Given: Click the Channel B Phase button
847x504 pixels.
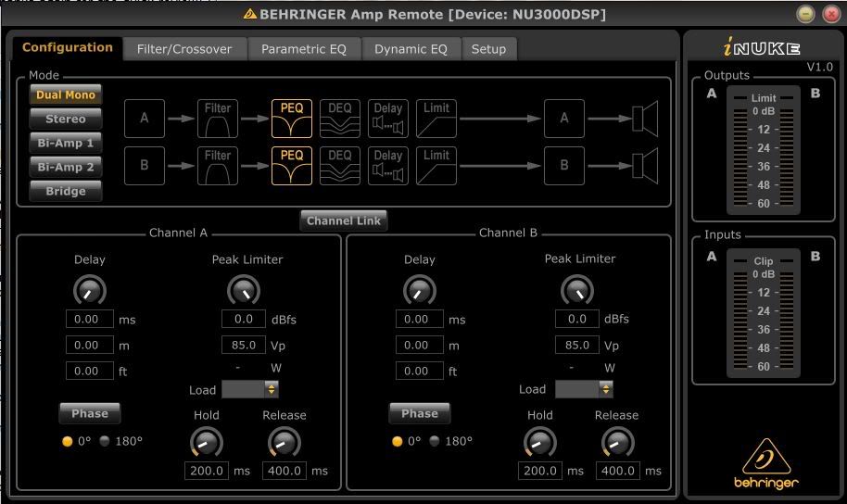Looking at the screenshot, I should [420, 413].
